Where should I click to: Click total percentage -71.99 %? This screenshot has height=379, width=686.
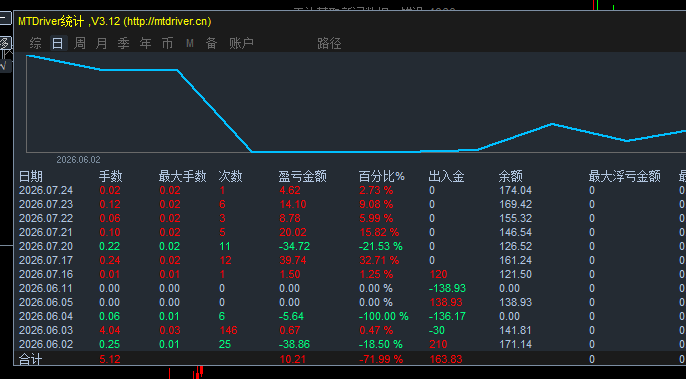[381, 359]
